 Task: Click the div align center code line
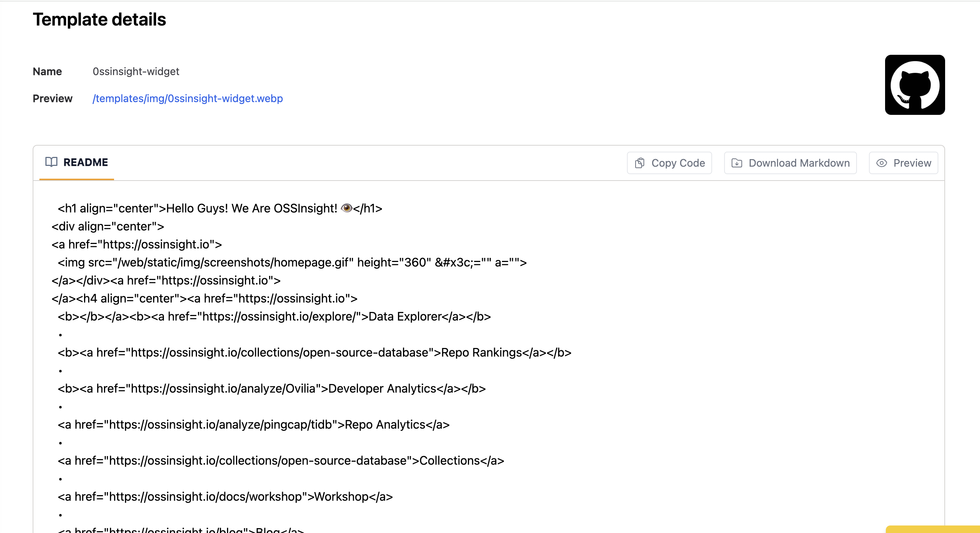pyautogui.click(x=108, y=227)
